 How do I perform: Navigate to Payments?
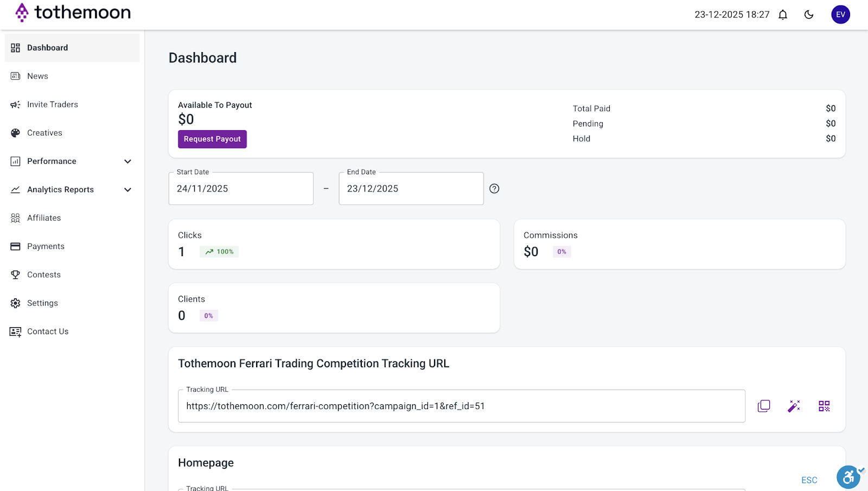tap(72, 246)
